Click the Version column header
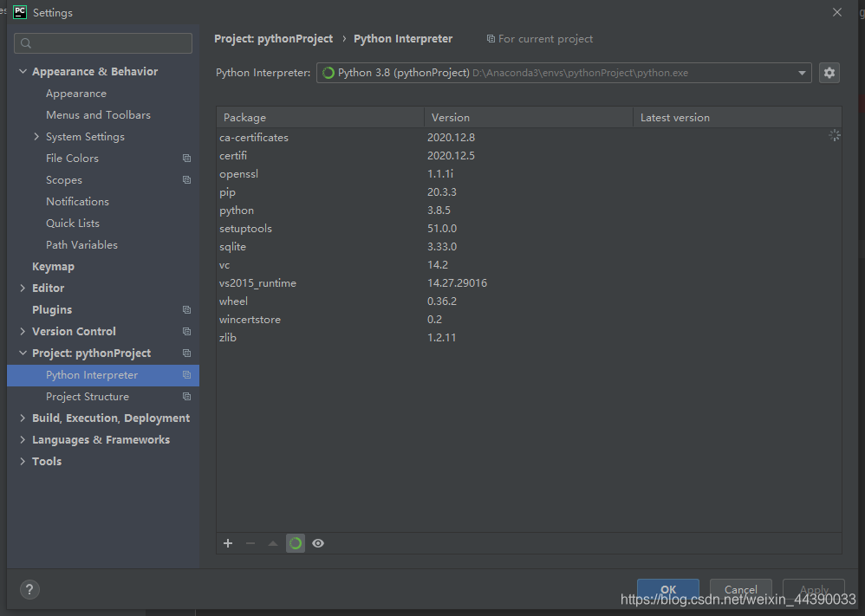Image resolution: width=865 pixels, height=616 pixels. pos(529,118)
